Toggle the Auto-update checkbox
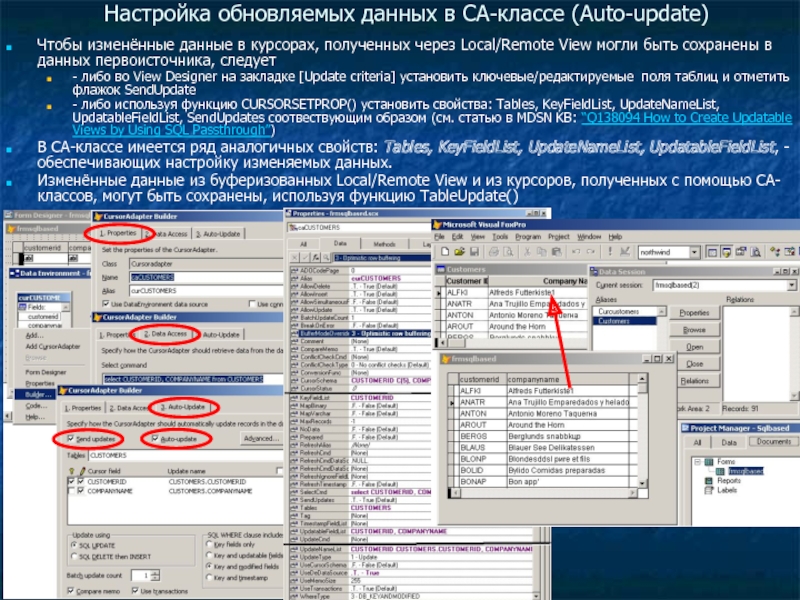 [x=155, y=438]
